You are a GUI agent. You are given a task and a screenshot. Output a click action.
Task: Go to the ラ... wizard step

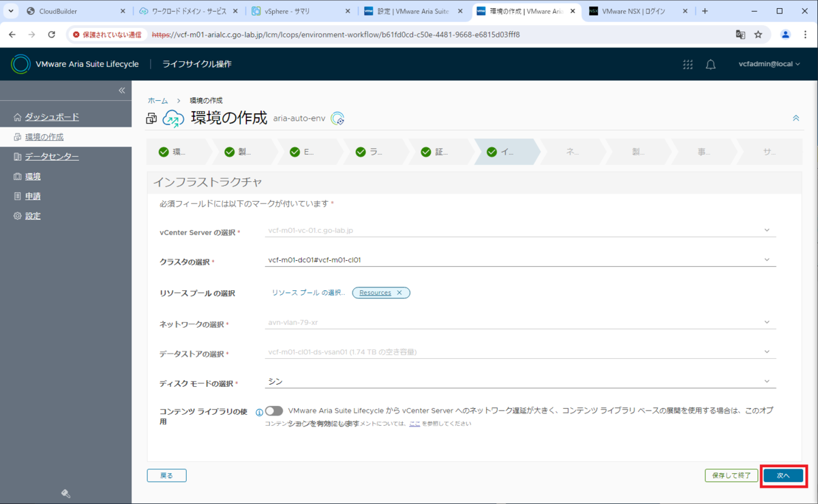pyautogui.click(x=376, y=152)
